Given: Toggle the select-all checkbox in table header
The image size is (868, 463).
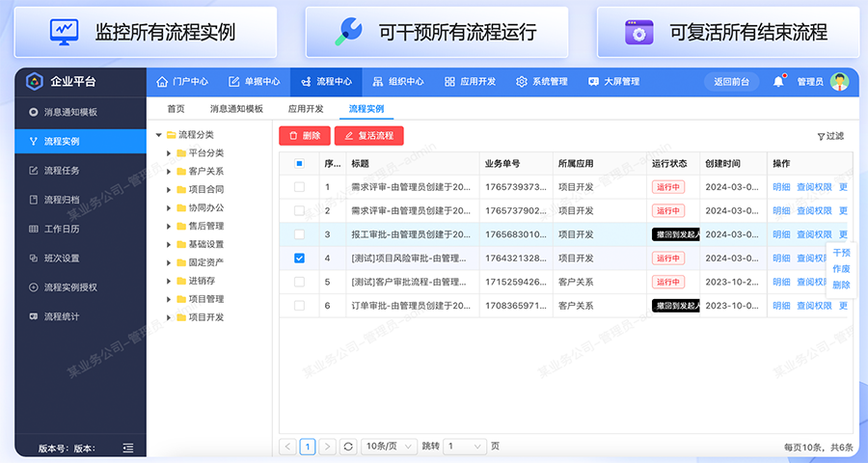Looking at the screenshot, I should [299, 164].
